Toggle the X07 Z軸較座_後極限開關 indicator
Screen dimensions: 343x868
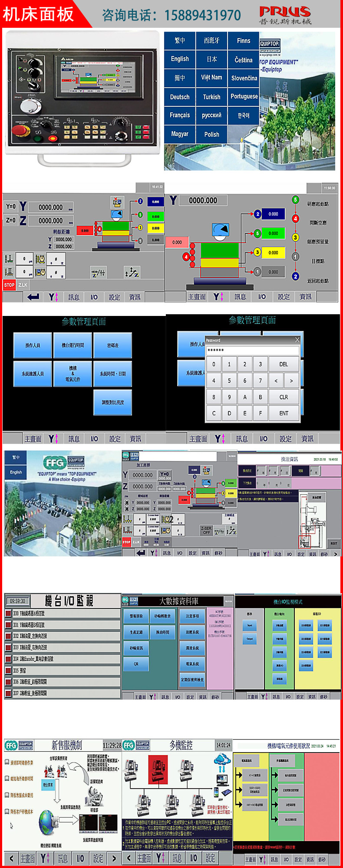[8, 694]
